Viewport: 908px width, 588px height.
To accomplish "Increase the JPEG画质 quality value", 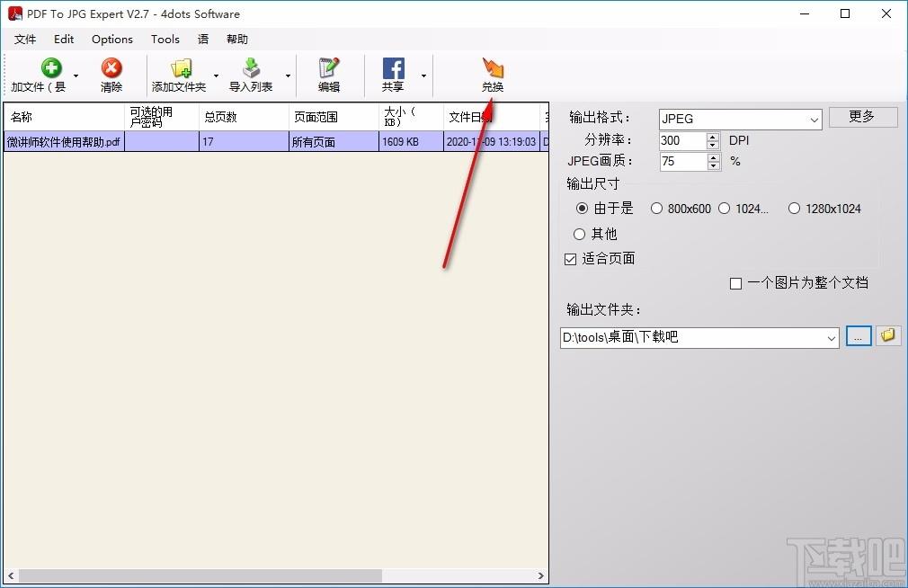I will tap(714, 157).
